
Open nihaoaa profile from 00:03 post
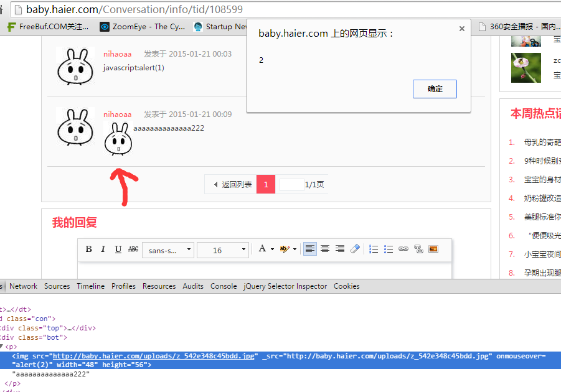[117, 54]
